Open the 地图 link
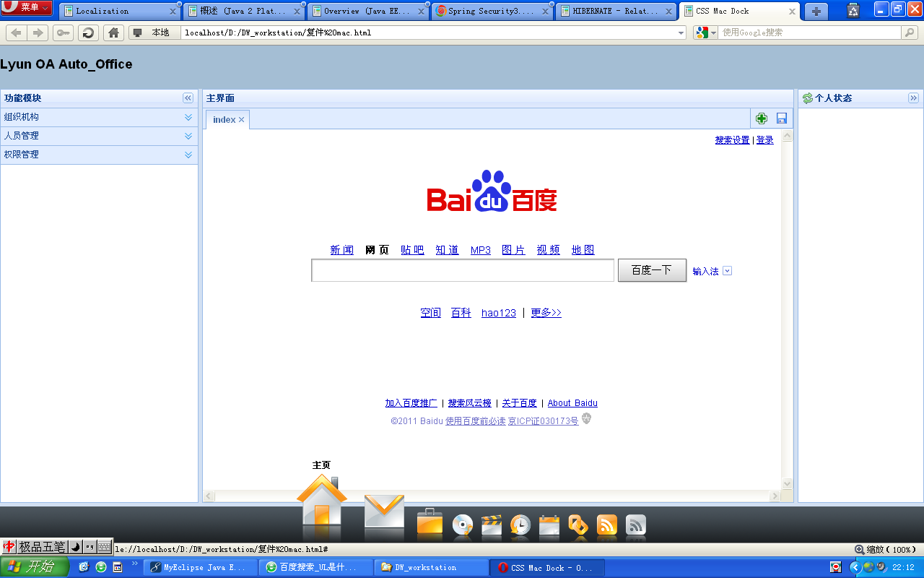924x578 pixels. pos(583,250)
